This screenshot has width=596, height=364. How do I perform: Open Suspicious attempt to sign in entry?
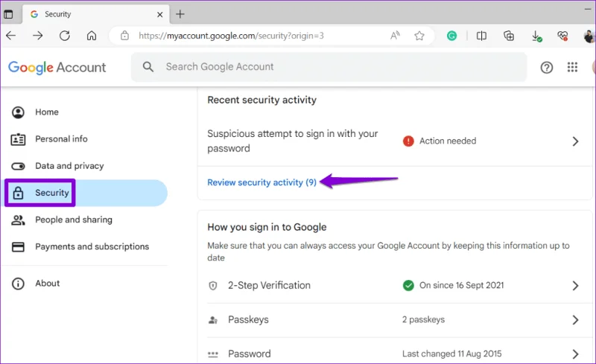coord(396,141)
